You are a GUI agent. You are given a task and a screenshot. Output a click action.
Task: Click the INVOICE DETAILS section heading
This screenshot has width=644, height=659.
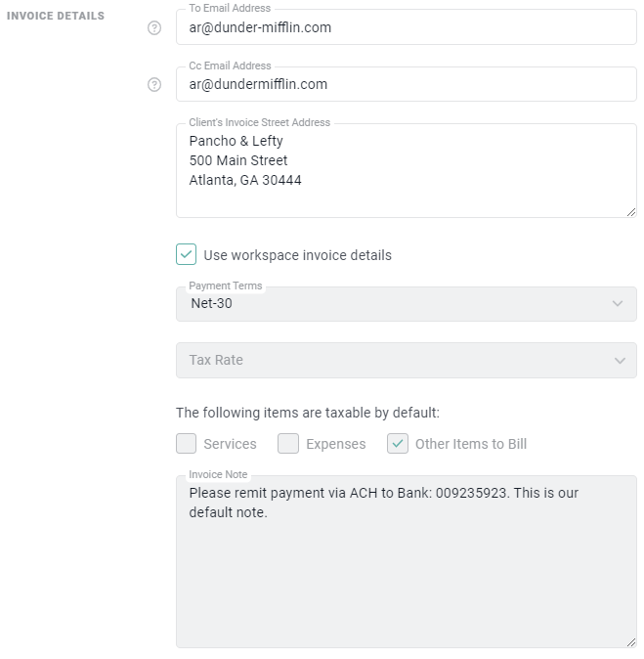(x=56, y=17)
